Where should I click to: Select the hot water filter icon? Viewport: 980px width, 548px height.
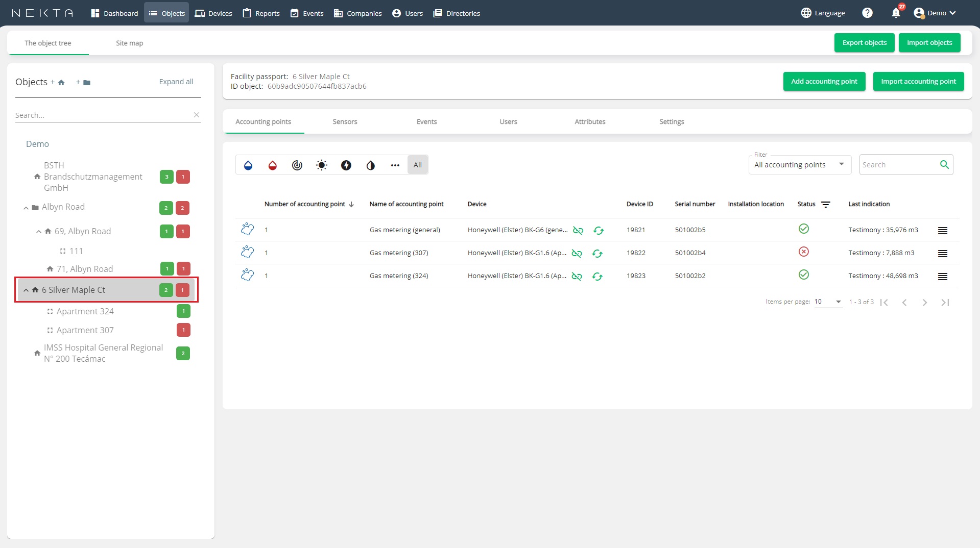coord(273,165)
